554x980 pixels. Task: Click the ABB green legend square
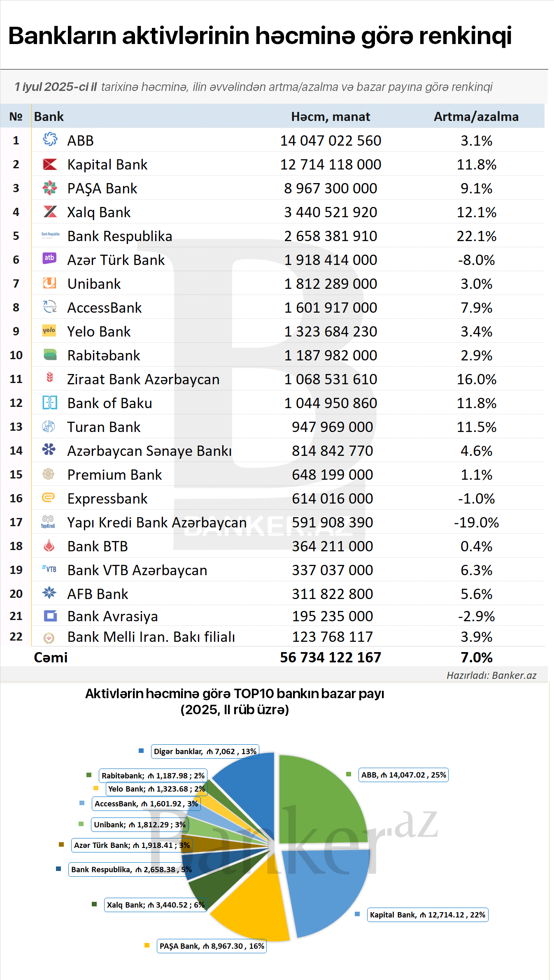click(349, 774)
